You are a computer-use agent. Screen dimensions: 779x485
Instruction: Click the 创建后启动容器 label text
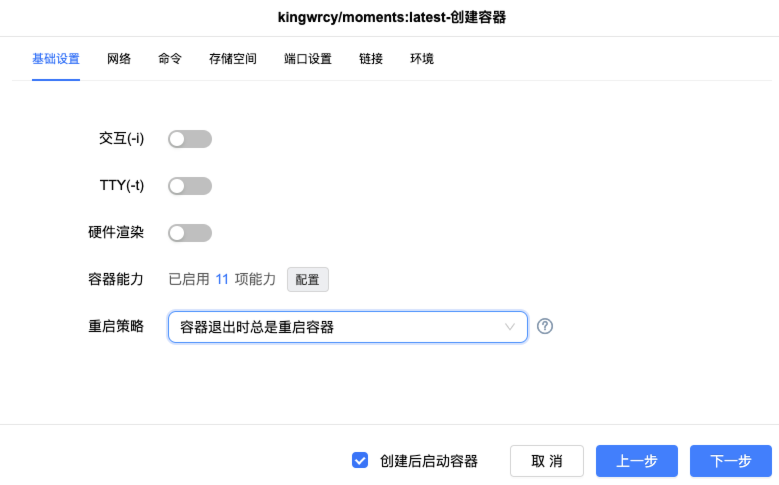(x=429, y=461)
